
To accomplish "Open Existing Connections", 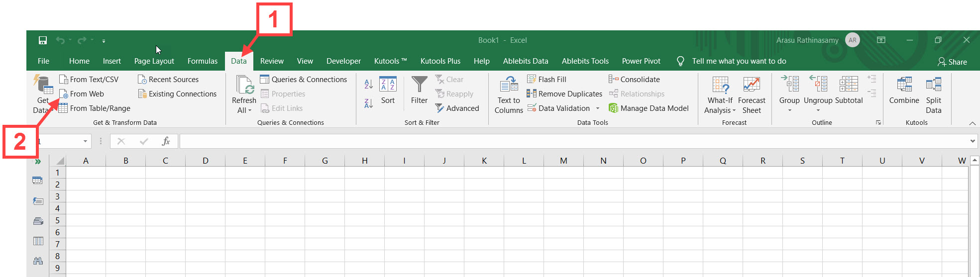I will pyautogui.click(x=177, y=94).
